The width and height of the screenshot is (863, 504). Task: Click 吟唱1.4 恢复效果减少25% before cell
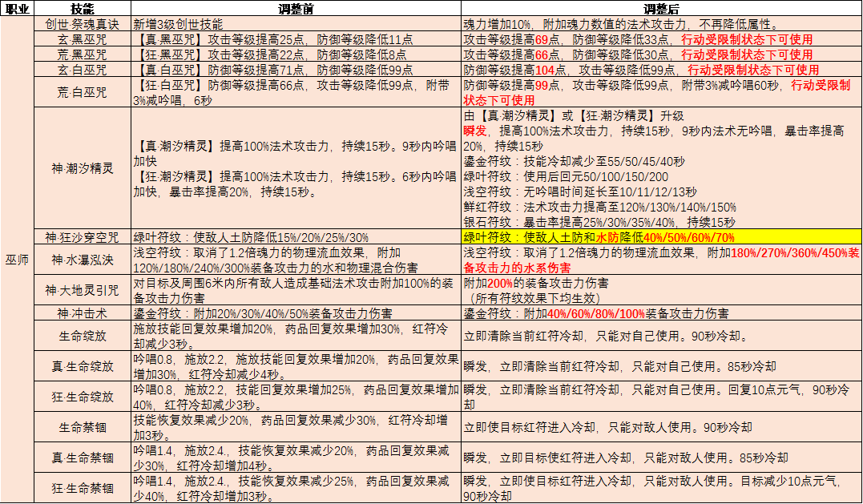tap(296, 488)
